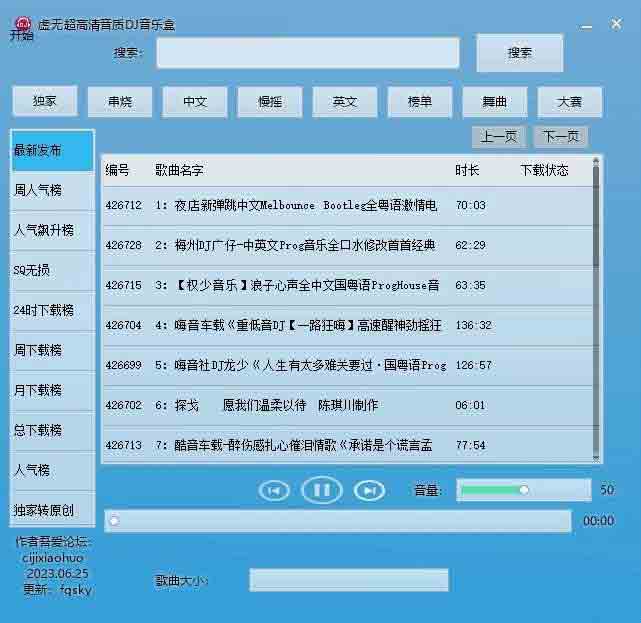This screenshot has height=623, width=641.
Task: Focus the search text input field
Action: point(307,53)
